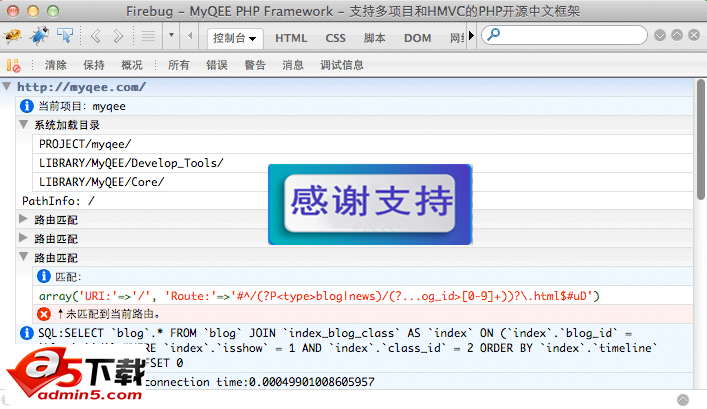Collapse the 系统加载目录 group
The image size is (707, 409).
pos(23,124)
